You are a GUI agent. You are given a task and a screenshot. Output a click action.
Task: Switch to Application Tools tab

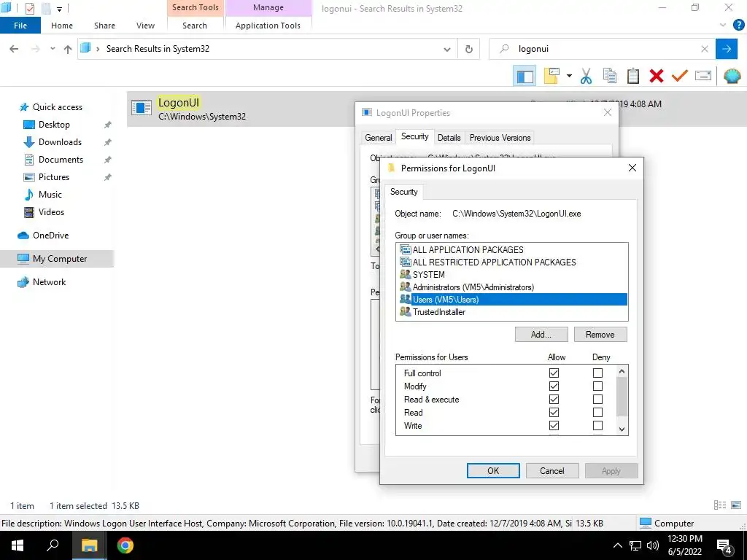pos(268,26)
